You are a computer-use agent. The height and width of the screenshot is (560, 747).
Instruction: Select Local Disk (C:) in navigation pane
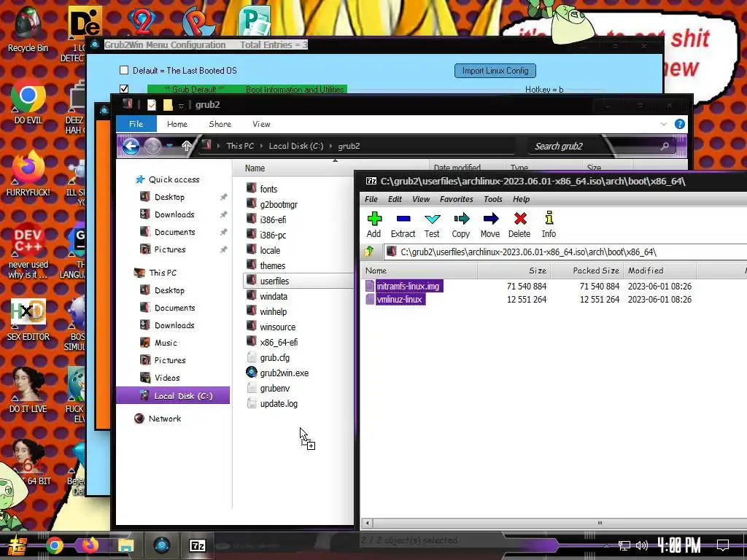173,396
